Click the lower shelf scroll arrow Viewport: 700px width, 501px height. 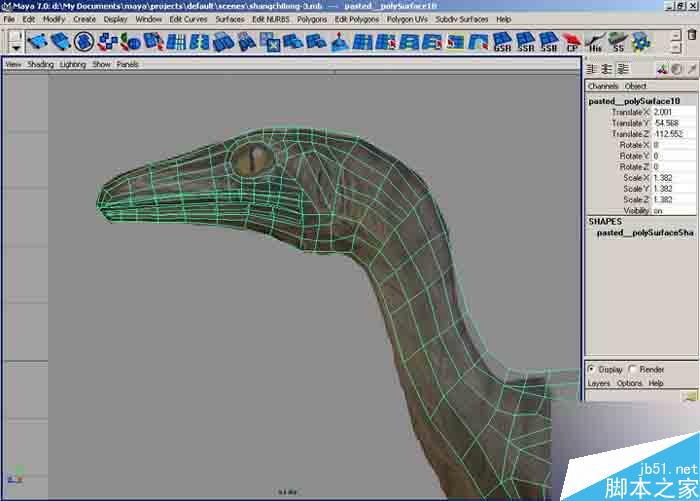[676, 47]
